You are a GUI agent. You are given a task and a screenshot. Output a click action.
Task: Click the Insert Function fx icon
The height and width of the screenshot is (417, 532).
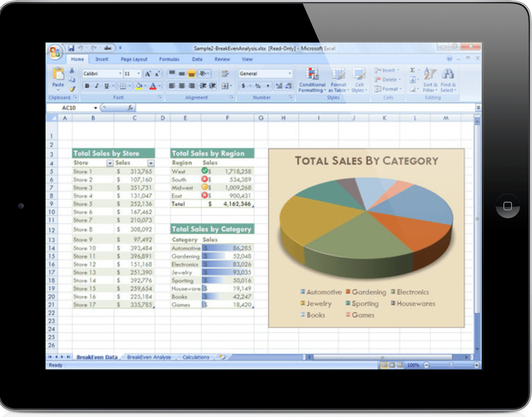pyautogui.click(x=130, y=108)
